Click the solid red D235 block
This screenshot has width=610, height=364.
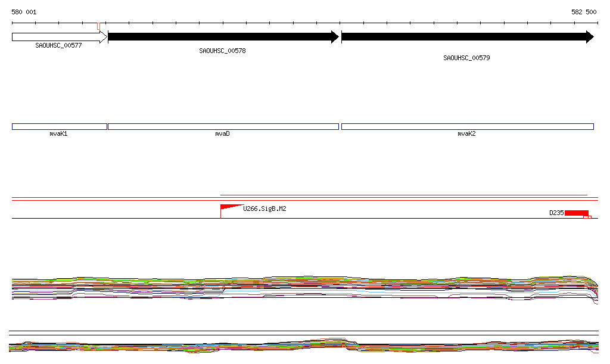tap(576, 213)
